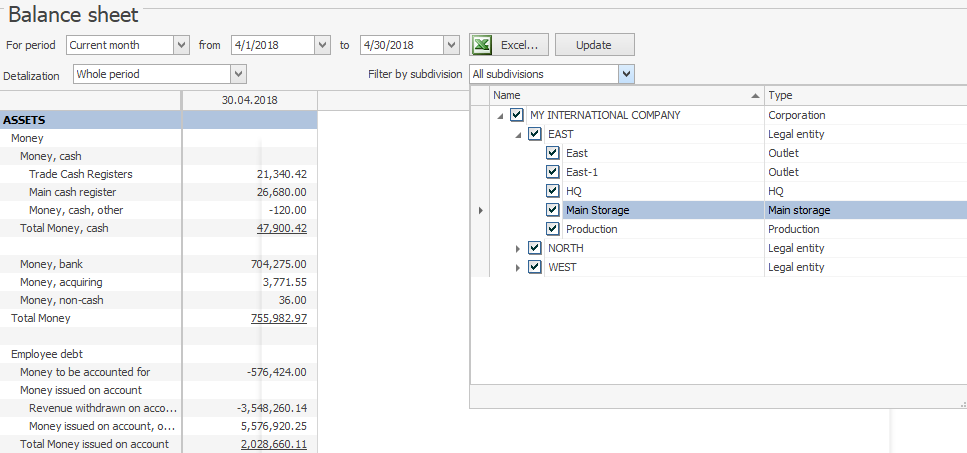Collapse the EAST legal entity node

[518, 134]
